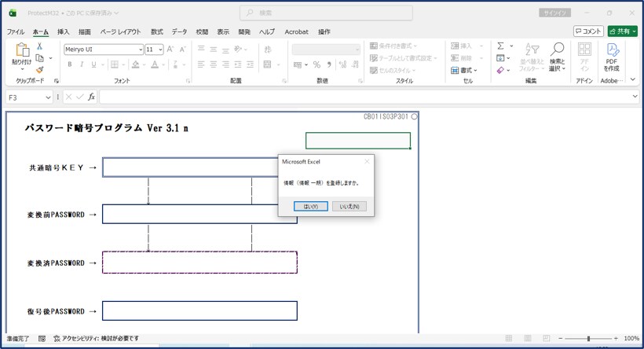The image size is (644, 349).
Task: Click the insert function fx icon
Action: point(91,97)
